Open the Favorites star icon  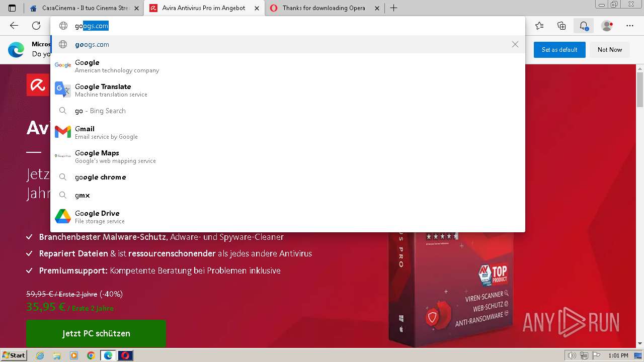539,26
